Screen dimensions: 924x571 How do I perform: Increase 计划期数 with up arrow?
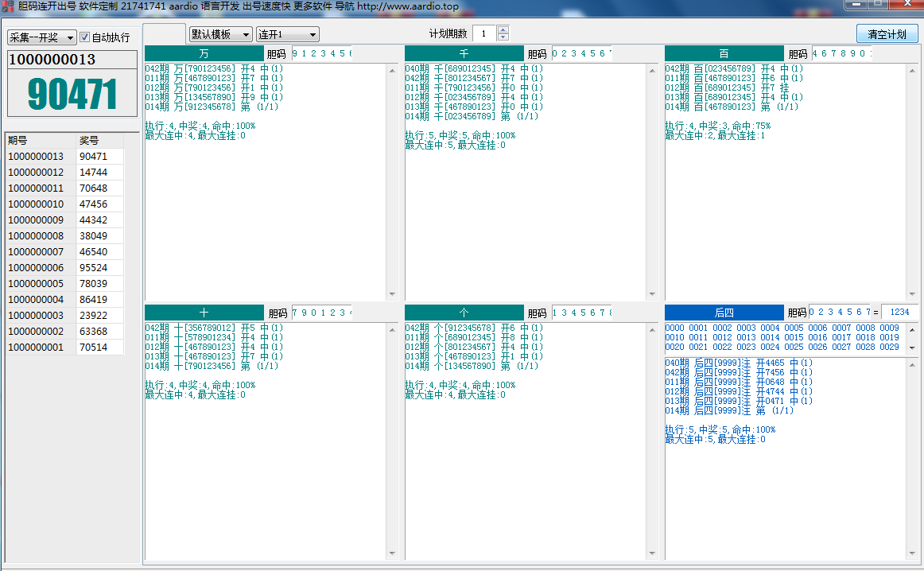coord(503,29)
